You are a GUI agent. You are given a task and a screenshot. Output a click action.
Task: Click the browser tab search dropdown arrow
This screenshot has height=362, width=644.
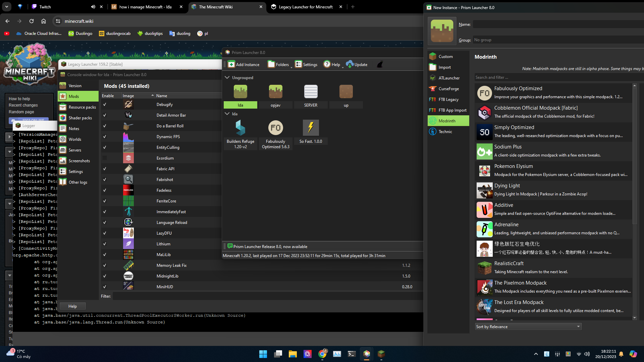coord(7,7)
